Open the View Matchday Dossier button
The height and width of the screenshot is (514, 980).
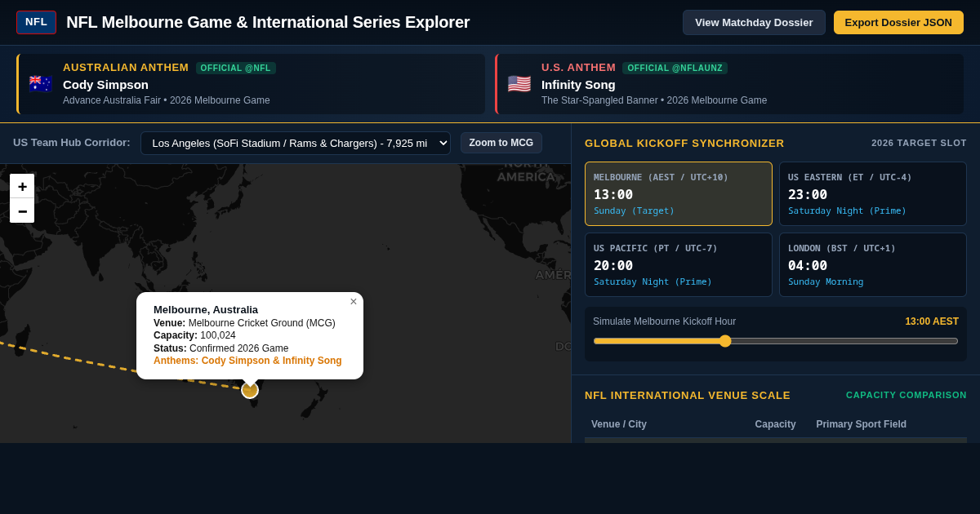point(754,22)
